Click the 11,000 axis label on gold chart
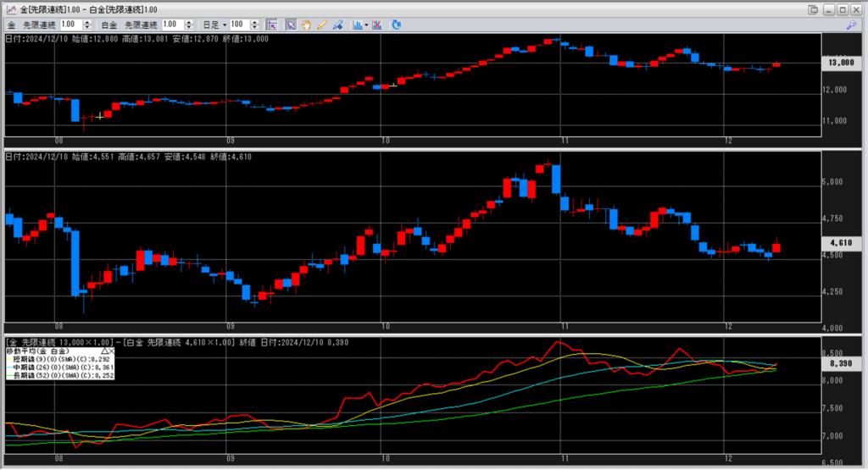 pos(836,120)
